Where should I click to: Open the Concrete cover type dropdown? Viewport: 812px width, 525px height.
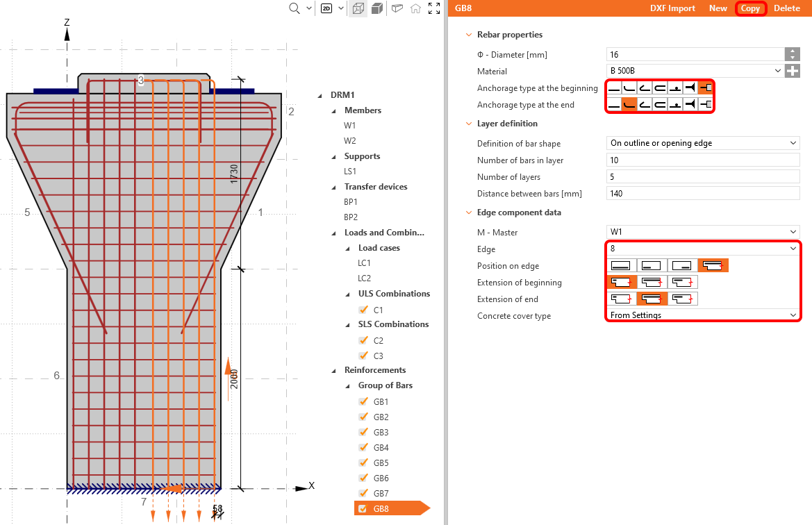tap(703, 316)
